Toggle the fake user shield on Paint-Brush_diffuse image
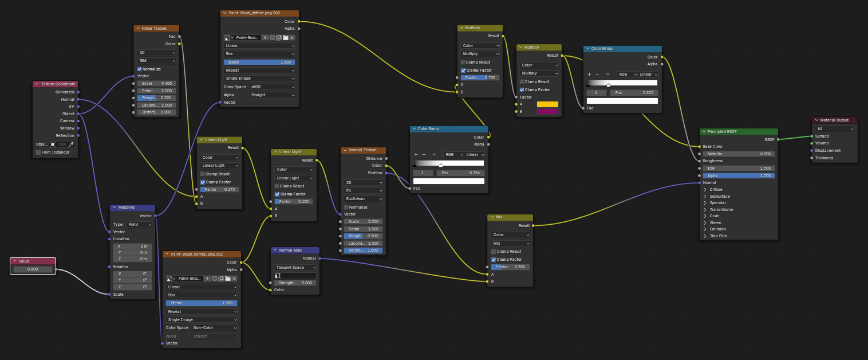The image size is (868, 360). coord(273,37)
